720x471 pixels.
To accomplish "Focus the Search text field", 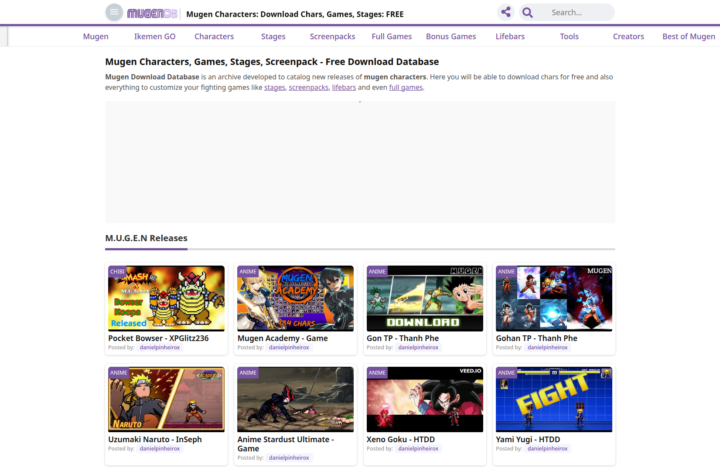I will (x=579, y=12).
